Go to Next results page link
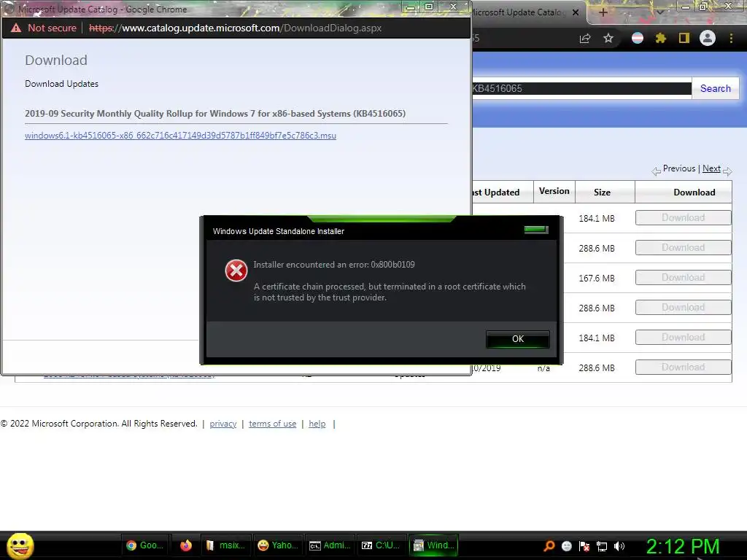747x560 pixels. 711,168
